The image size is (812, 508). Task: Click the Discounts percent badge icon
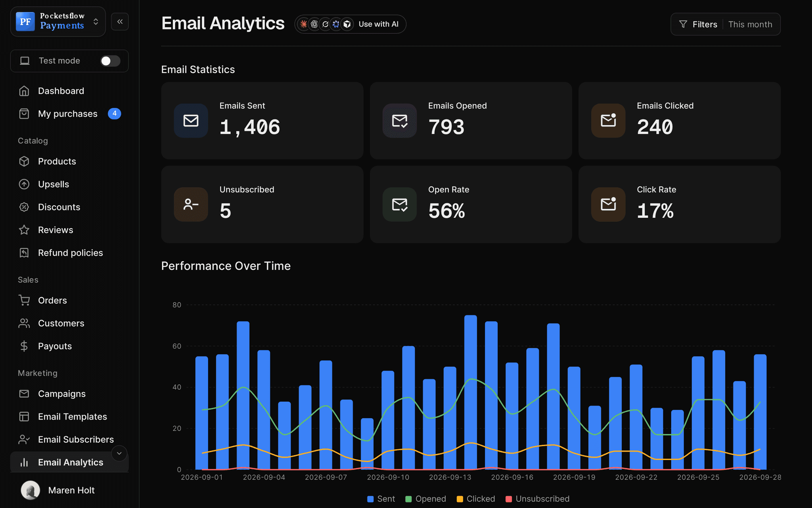coord(24,207)
